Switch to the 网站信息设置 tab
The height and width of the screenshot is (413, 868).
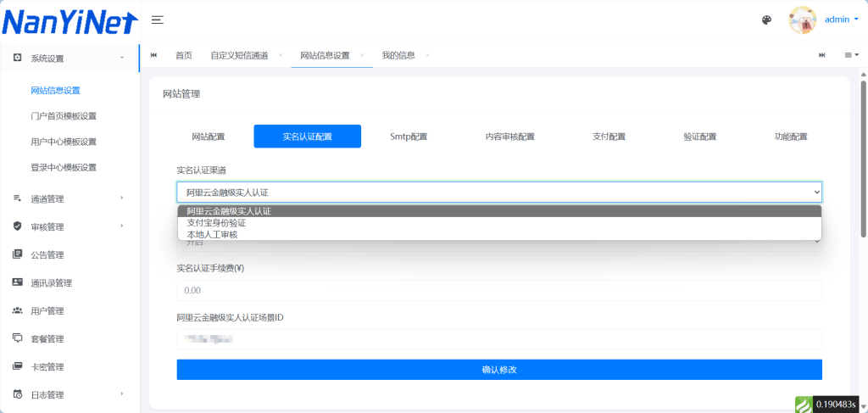(325, 55)
